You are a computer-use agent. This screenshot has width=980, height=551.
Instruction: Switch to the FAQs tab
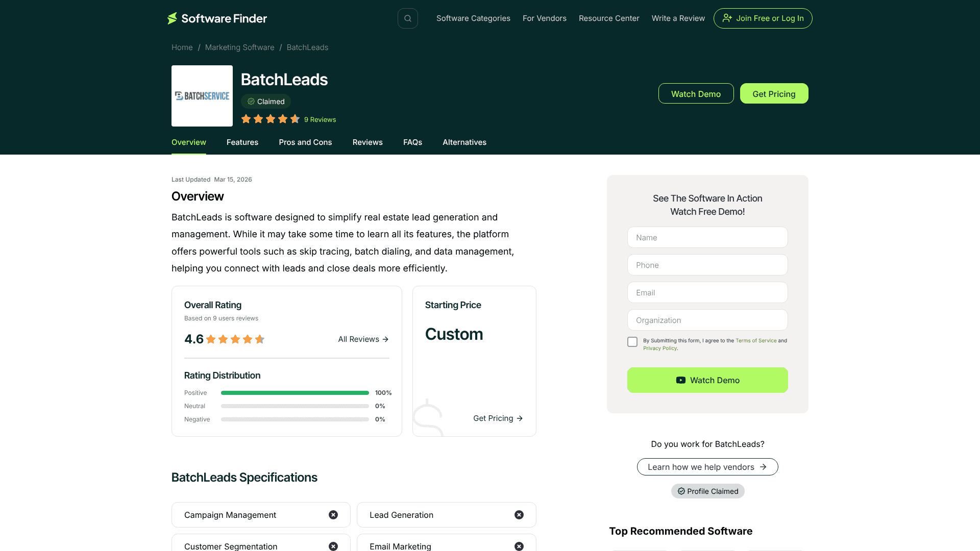[x=412, y=142]
